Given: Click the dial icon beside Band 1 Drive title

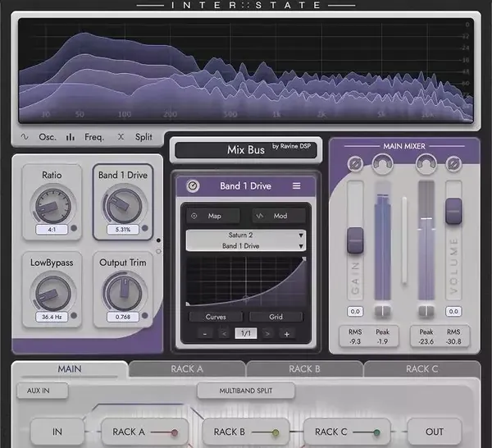Looking at the screenshot, I should (193, 186).
